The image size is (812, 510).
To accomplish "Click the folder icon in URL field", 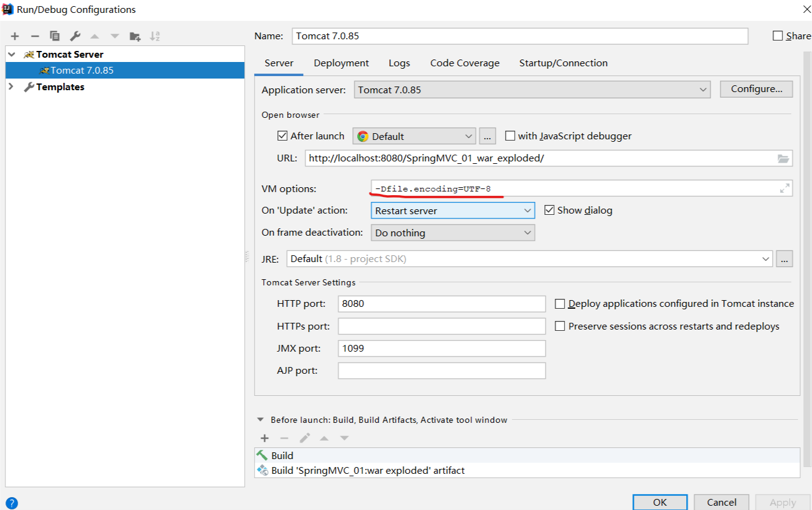I will 783,158.
